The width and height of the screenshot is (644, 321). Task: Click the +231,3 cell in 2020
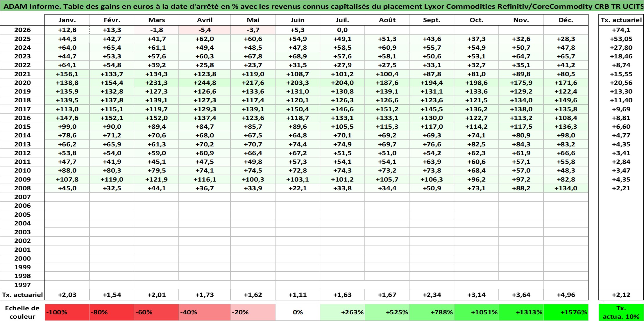click(156, 83)
